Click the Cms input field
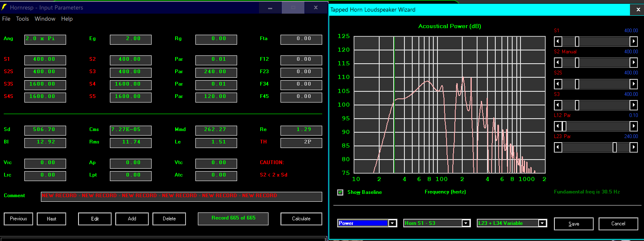Image resolution: width=644 pixels, height=241 pixels. (131, 130)
